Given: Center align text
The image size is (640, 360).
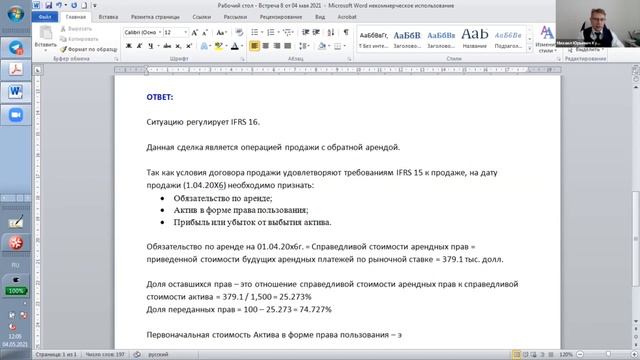Looking at the screenshot, I should click(266, 46).
